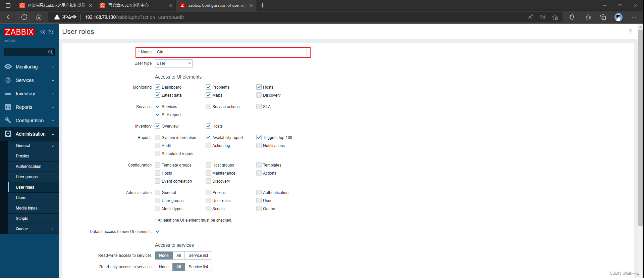Set read-write services access to All
Screen dimensions: 644x278
click(178, 256)
